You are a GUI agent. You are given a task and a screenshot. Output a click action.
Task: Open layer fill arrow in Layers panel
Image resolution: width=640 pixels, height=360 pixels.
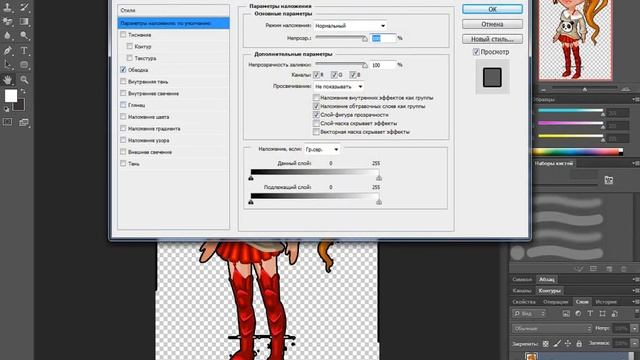[x=634, y=344]
